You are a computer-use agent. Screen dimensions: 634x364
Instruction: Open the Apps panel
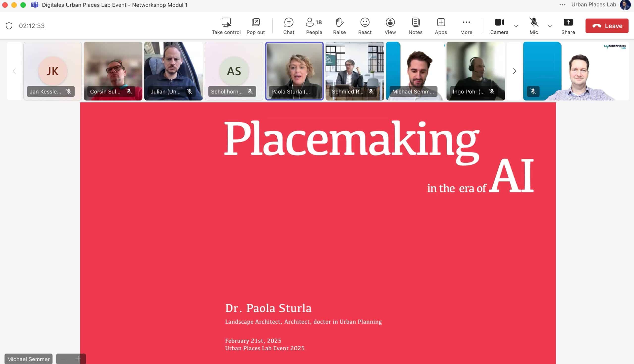click(x=441, y=26)
